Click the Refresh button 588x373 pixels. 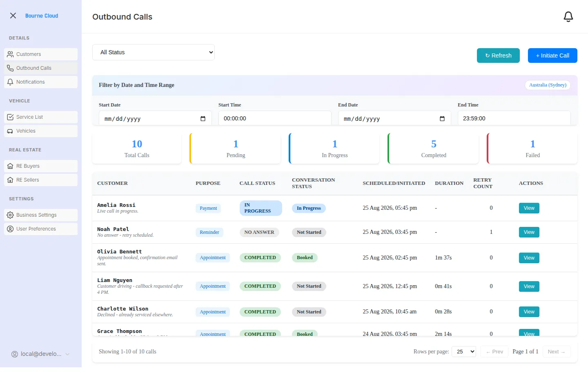tap(498, 56)
